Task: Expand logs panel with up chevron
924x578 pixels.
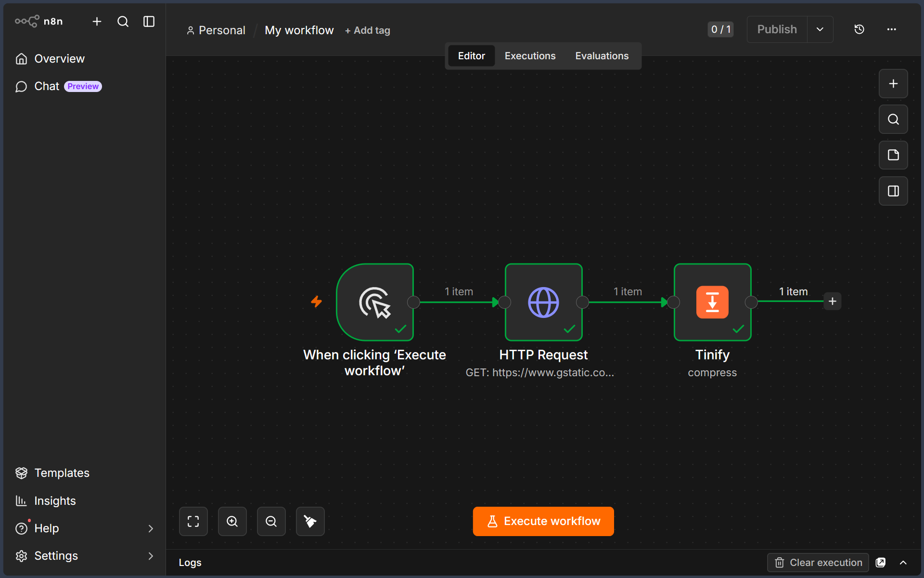Action: pyautogui.click(x=903, y=563)
